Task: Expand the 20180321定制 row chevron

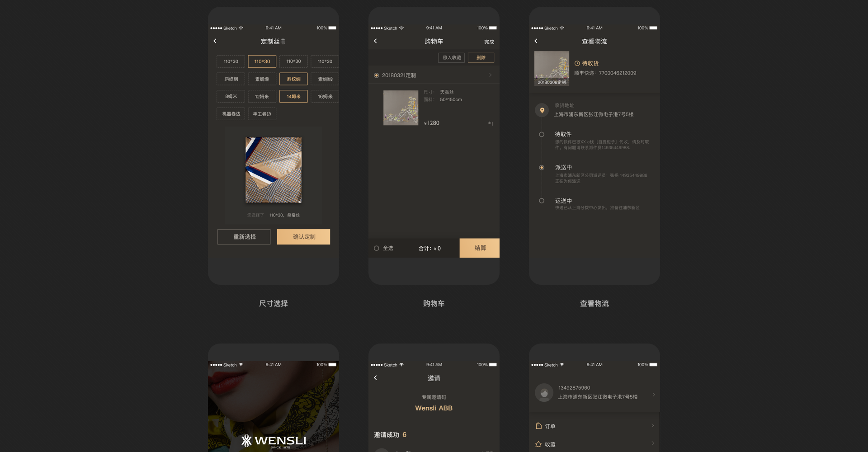Action: tap(491, 75)
